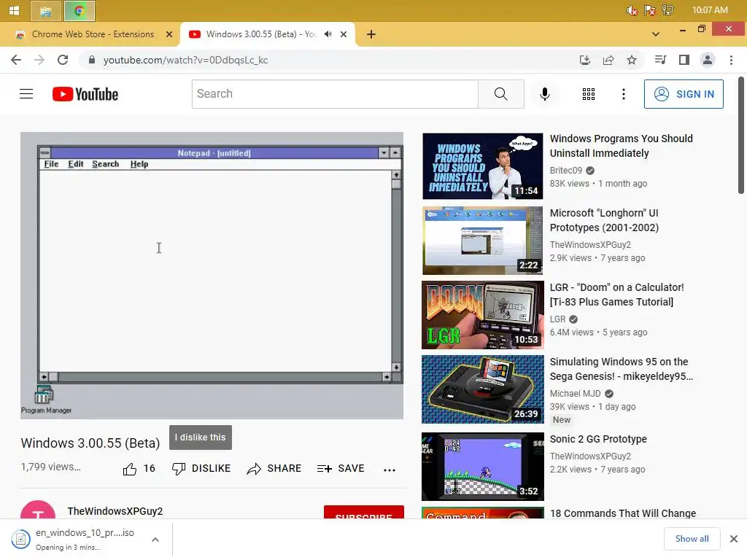The width and height of the screenshot is (747, 560).
Task: Open LGR Doom on a Calculator thumbnail
Action: (483, 315)
